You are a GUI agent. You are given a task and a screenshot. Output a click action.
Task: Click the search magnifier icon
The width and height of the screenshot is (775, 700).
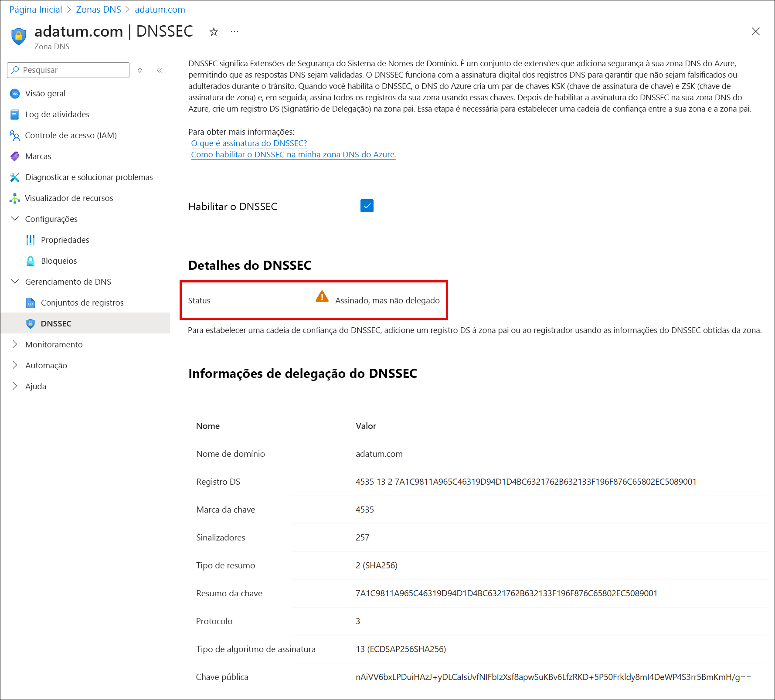15,70
